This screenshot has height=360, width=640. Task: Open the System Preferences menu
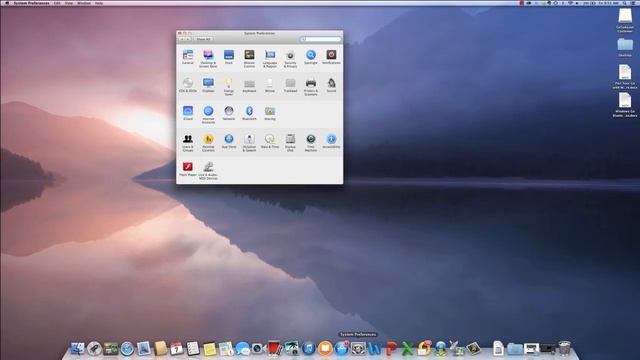[x=31, y=3]
